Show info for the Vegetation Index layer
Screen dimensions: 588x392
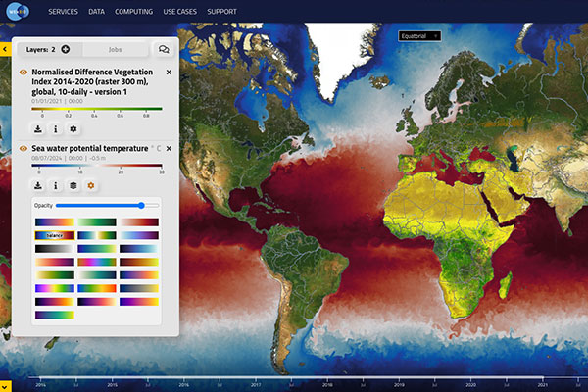tap(55, 128)
